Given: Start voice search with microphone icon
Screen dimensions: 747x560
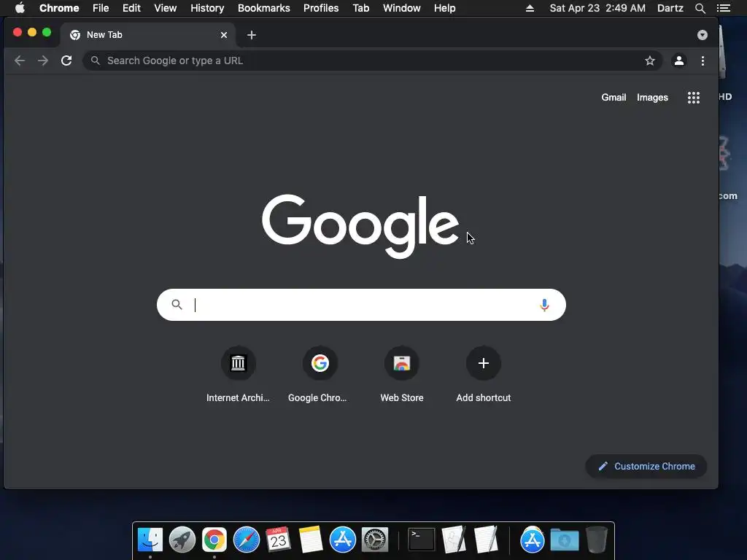Looking at the screenshot, I should [544, 305].
